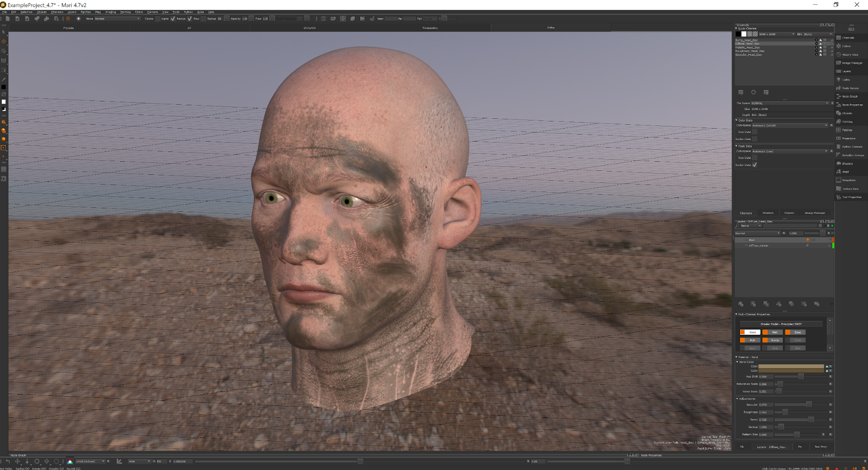Toggle the Alpha checkbox in toolbar

[x=173, y=18]
